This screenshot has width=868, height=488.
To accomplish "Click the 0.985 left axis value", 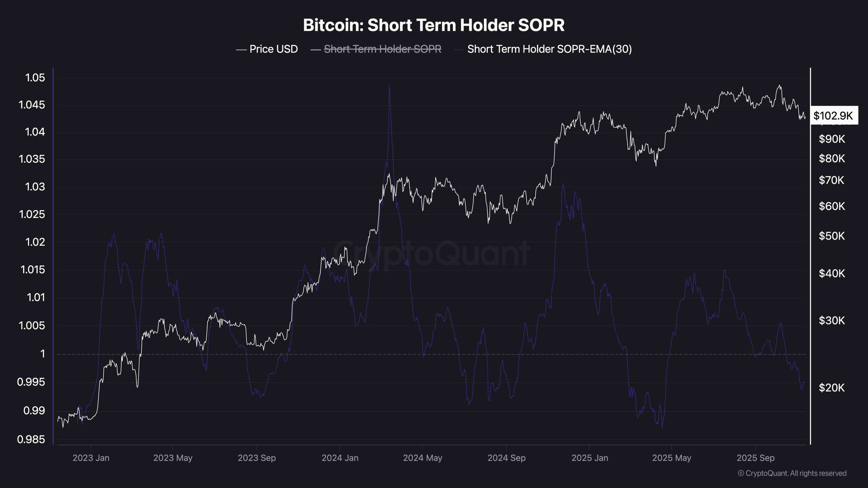I will 31,440.
